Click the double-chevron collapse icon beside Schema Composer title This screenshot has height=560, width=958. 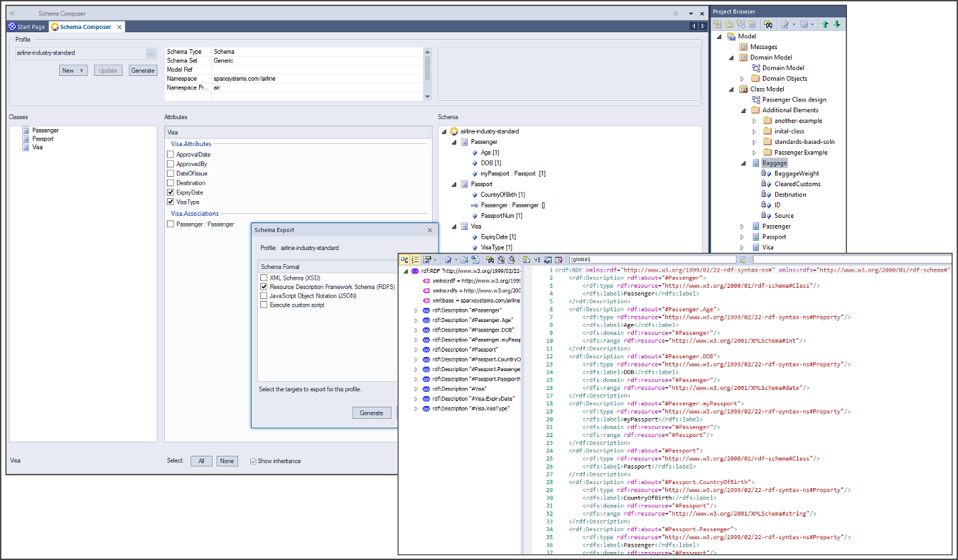coord(12,13)
